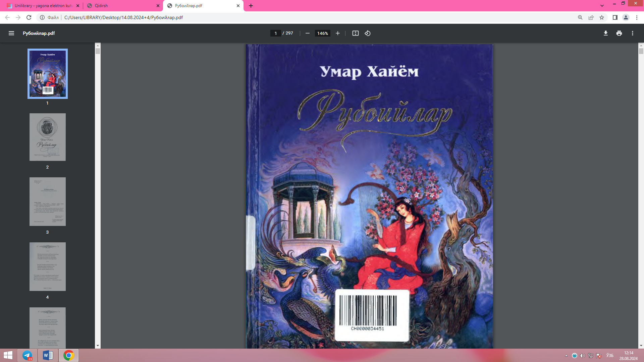Toggle the PDF sidebar hamburger menu
The width and height of the screenshot is (644, 362).
pyautogui.click(x=11, y=33)
